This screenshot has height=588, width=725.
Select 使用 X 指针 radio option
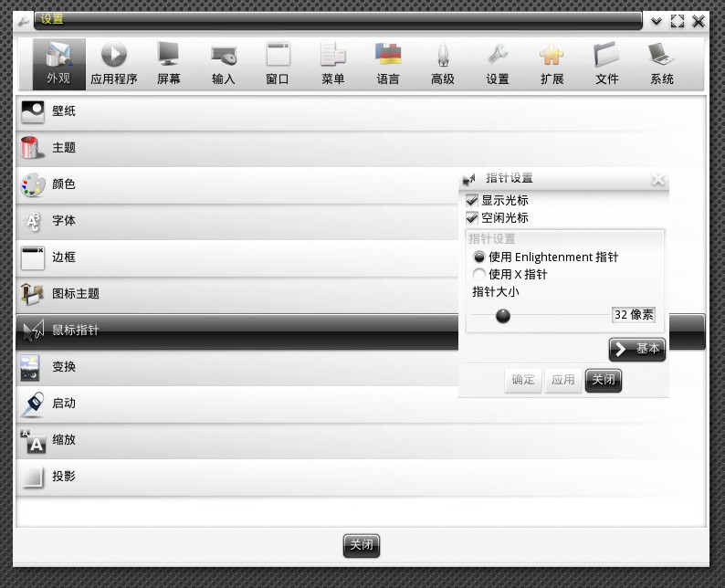click(479, 275)
